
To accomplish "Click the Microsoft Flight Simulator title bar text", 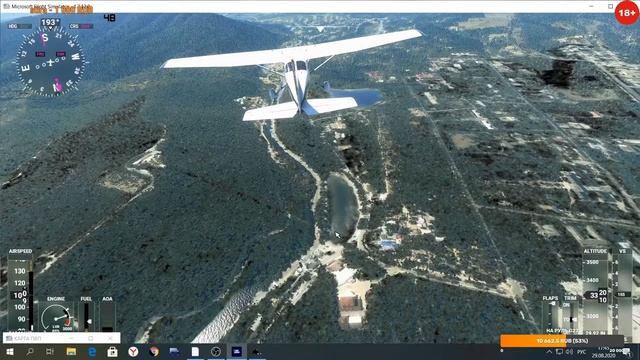I will click(51, 7).
